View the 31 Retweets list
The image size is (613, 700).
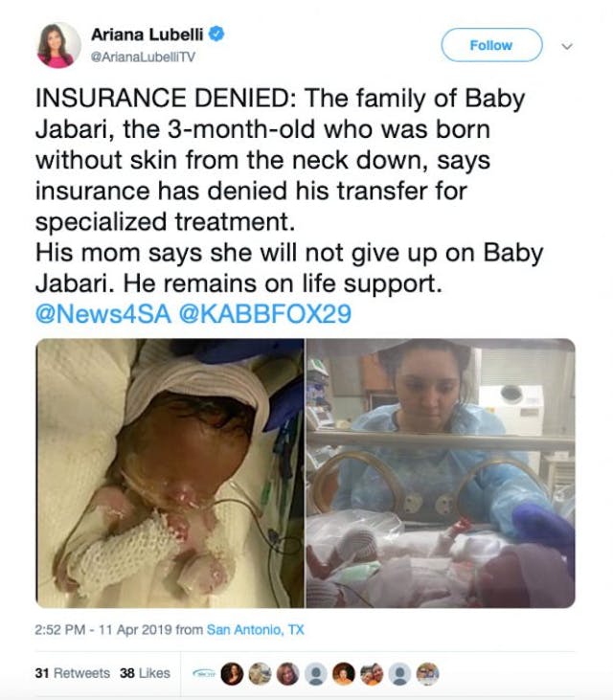[72, 673]
